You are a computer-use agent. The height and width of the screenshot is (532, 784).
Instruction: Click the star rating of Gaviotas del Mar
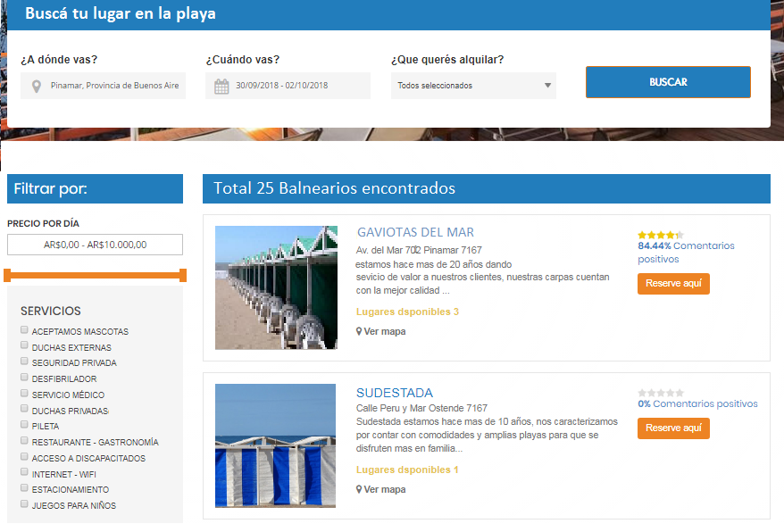pos(661,235)
